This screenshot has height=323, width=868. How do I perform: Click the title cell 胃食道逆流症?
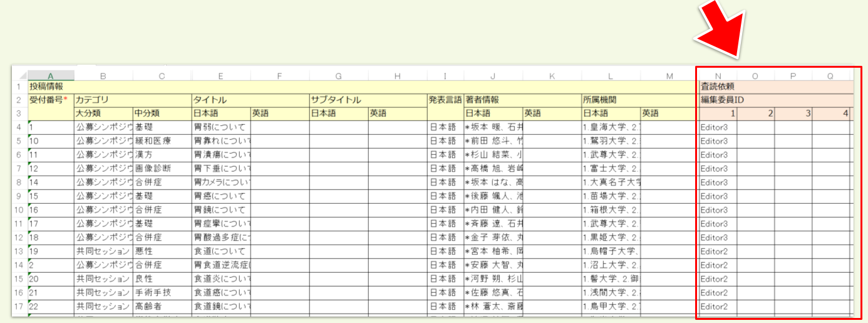221,265
